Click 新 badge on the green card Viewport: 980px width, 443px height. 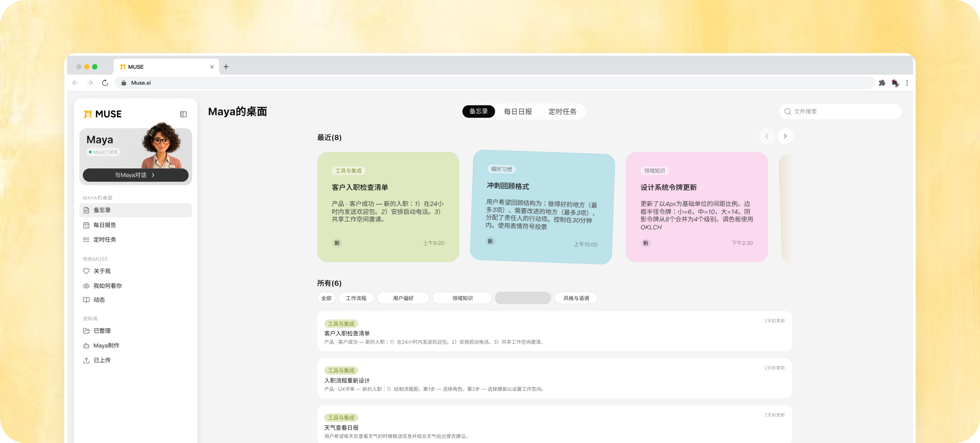point(337,243)
